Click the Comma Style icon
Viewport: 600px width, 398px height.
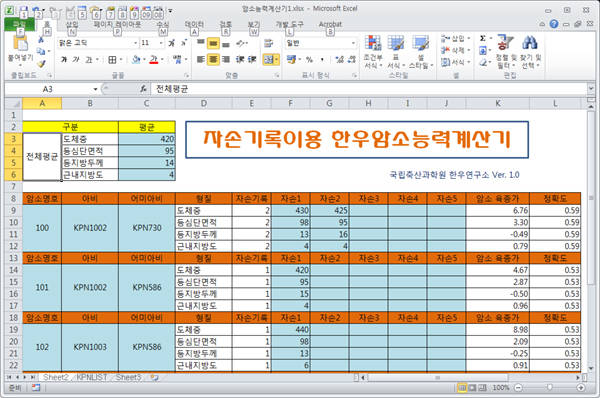tap(322, 60)
